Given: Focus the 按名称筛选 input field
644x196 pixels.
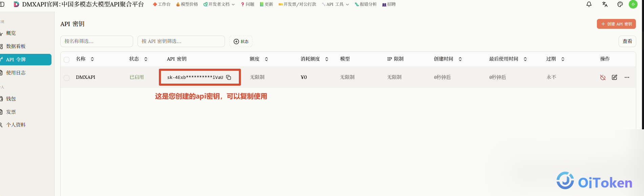Looking at the screenshot, I should coord(97,41).
